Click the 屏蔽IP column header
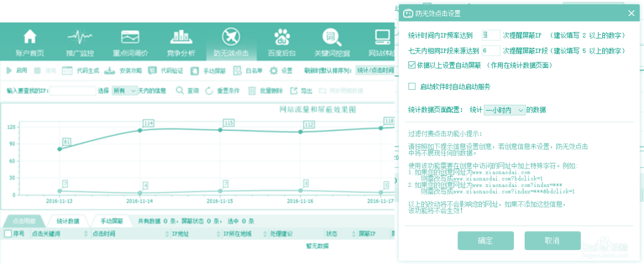 click(x=366, y=234)
